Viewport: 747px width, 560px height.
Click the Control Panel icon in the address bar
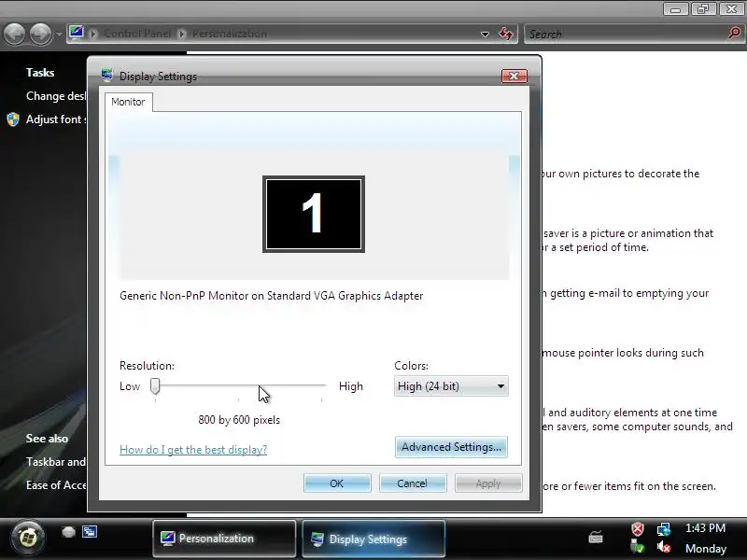click(x=77, y=33)
